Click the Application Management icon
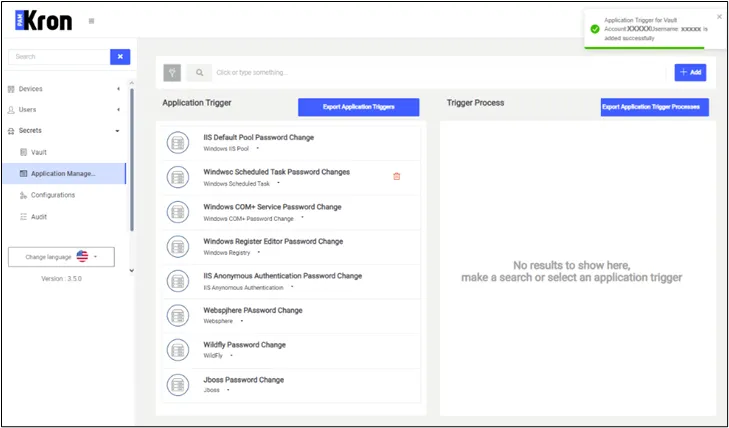This screenshot has height=428, width=729. tap(24, 173)
